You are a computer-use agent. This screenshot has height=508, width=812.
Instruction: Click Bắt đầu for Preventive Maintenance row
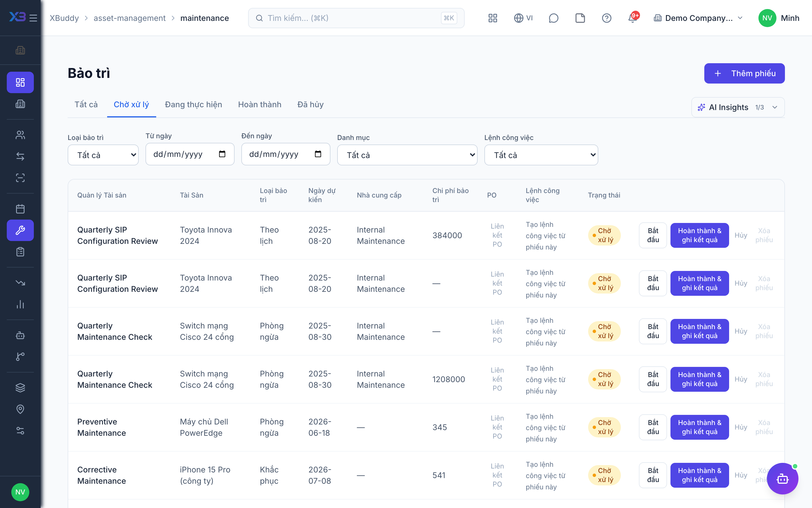[653, 427]
